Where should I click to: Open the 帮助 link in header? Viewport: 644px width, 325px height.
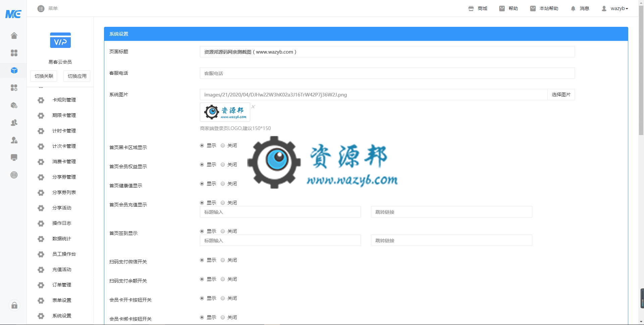[x=508, y=8]
